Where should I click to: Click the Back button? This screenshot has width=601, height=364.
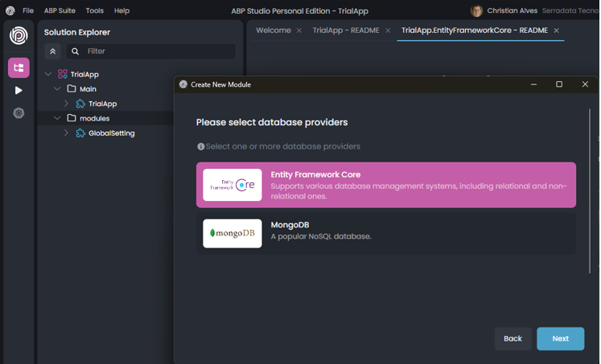click(512, 338)
